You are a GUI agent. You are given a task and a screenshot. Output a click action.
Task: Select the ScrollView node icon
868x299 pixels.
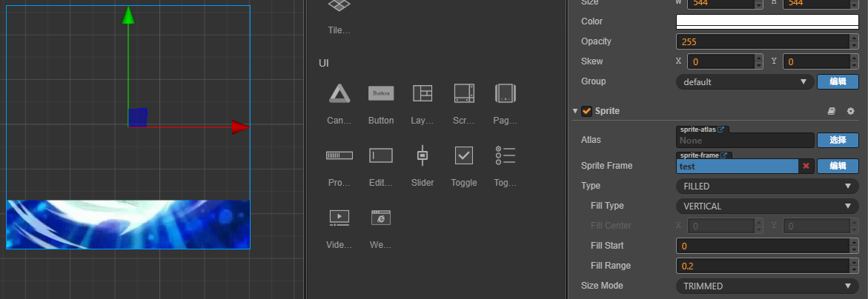[464, 93]
